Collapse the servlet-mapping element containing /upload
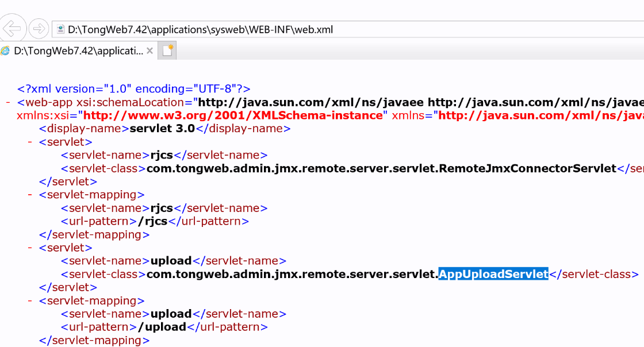 pos(30,300)
